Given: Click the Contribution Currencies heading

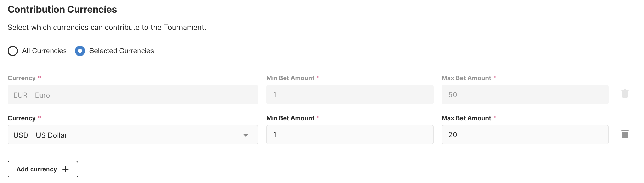Looking at the screenshot, I should point(62,10).
